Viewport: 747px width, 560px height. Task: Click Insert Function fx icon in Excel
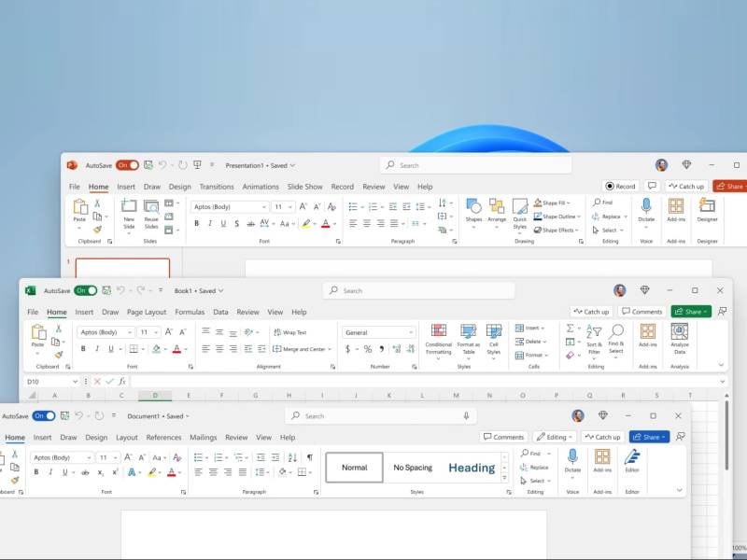pyautogui.click(x=122, y=382)
